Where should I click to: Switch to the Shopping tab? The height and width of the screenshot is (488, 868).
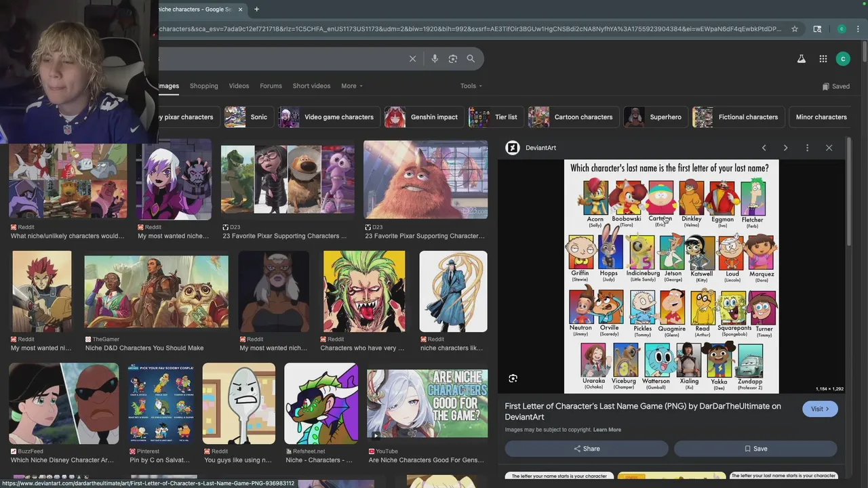[204, 86]
